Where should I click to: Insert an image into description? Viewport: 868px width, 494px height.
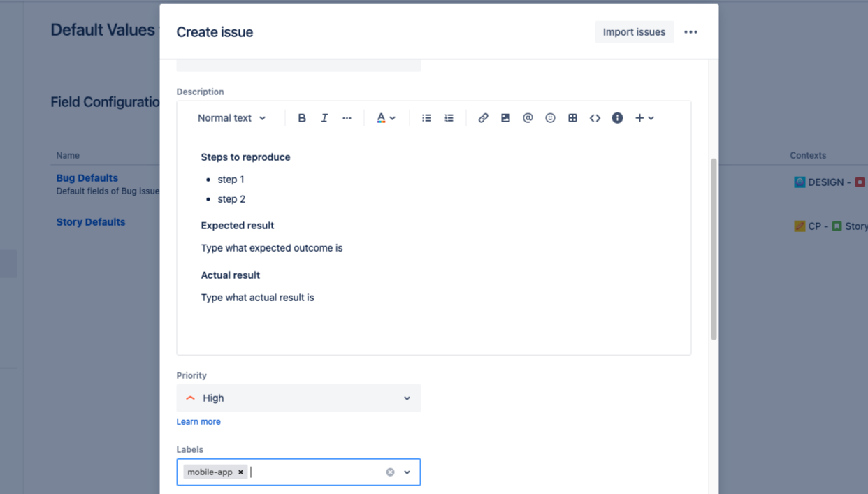505,118
